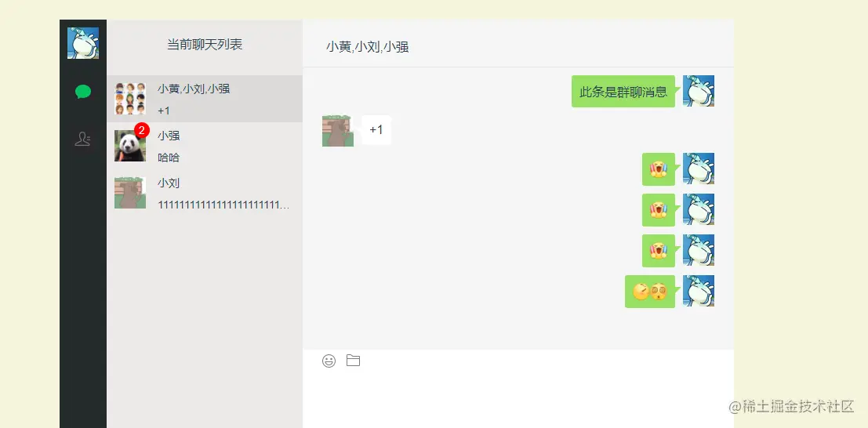Open the contacts icon in sidebar

[x=82, y=139]
